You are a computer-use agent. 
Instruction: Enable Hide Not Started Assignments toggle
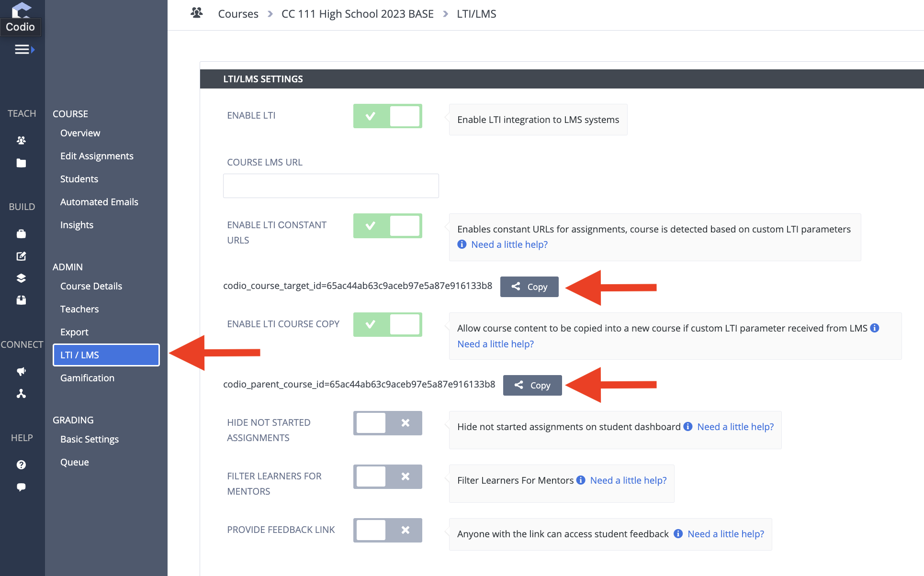pyautogui.click(x=388, y=423)
